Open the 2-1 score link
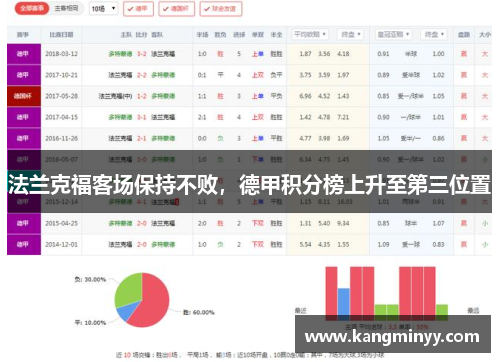 pyautogui.click(x=142, y=138)
